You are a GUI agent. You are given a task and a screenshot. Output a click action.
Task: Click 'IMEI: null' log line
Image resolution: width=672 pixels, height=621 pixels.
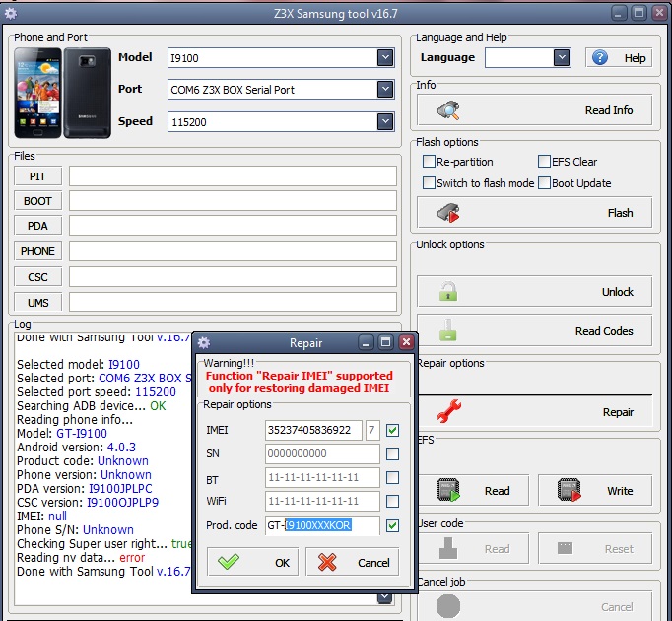41,516
